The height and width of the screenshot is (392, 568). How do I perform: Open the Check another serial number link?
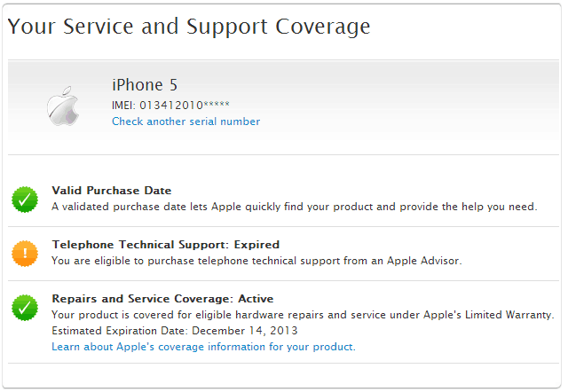185,122
